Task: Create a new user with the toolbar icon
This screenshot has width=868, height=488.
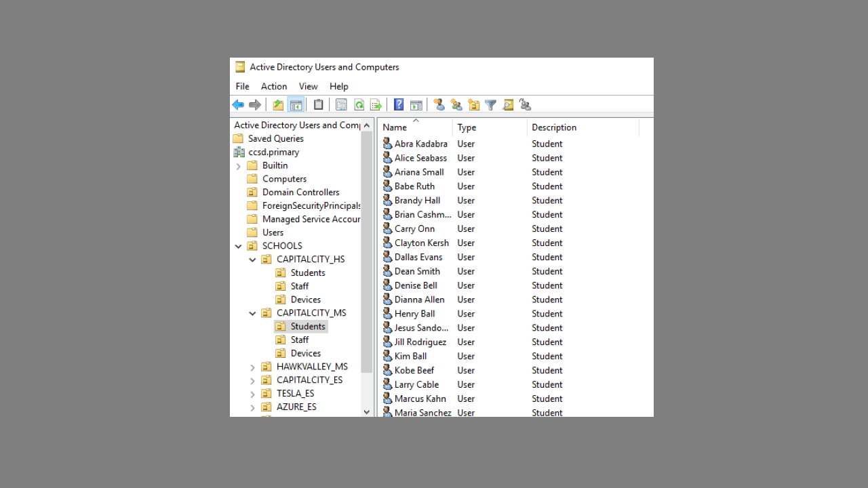Action: tap(439, 105)
